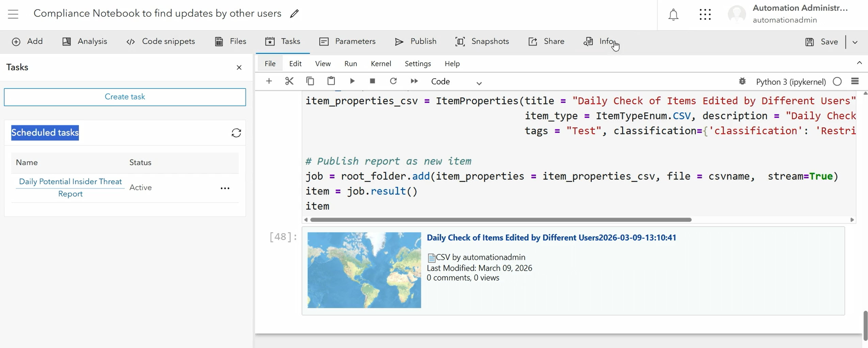
Task: Open the app launcher grid
Action: tap(705, 14)
